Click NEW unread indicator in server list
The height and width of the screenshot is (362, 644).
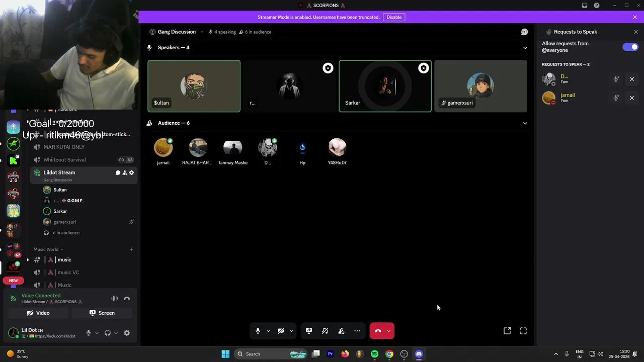(13, 281)
